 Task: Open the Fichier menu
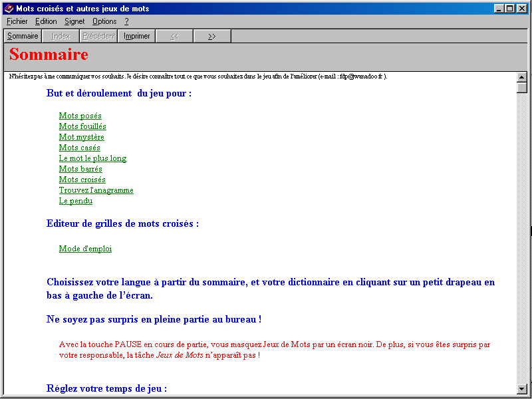point(17,21)
